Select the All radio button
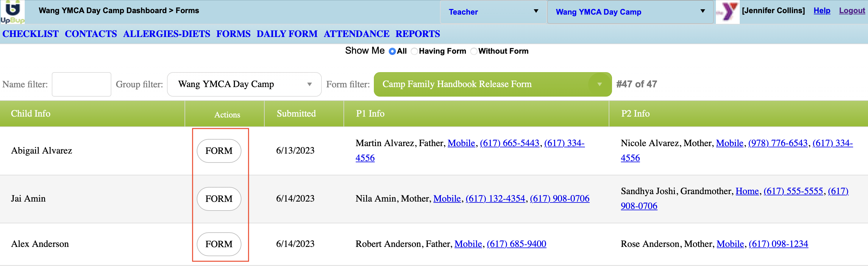868x266 pixels. pyautogui.click(x=392, y=51)
